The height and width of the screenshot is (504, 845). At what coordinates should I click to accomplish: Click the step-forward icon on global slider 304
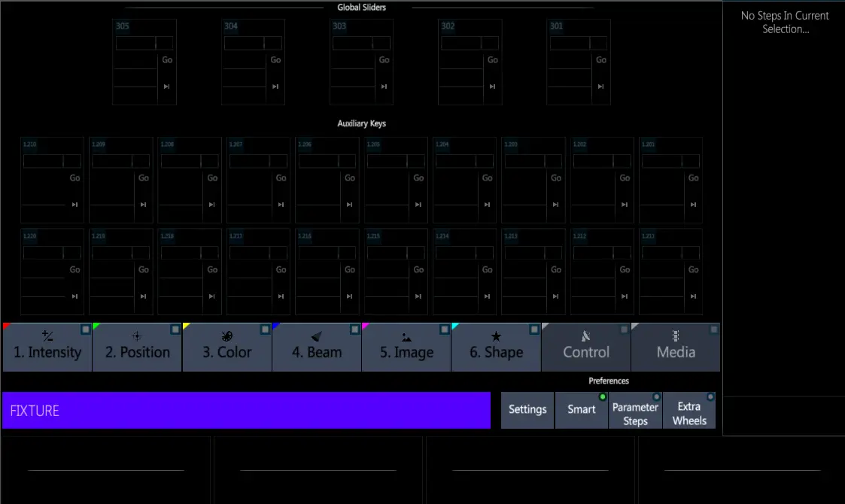coord(275,87)
